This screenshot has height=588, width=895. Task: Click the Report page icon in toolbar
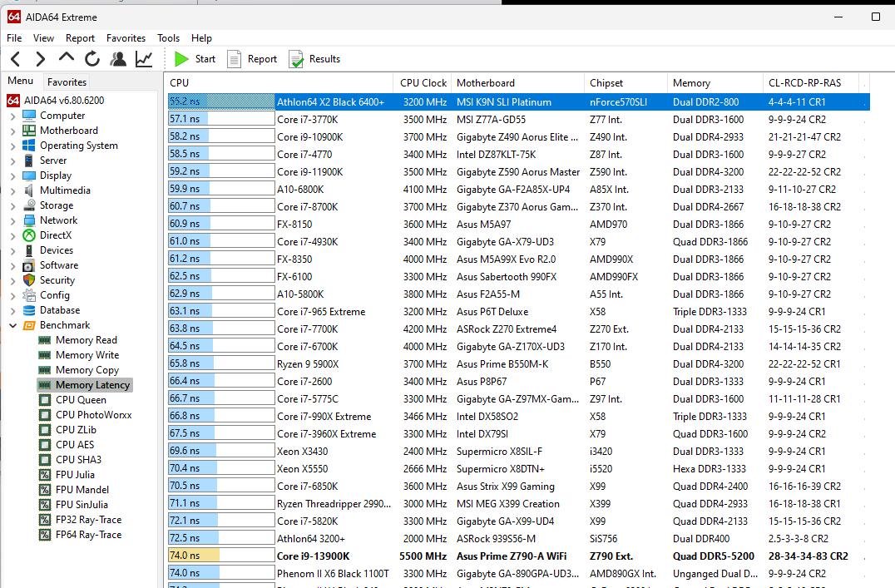tap(234, 59)
